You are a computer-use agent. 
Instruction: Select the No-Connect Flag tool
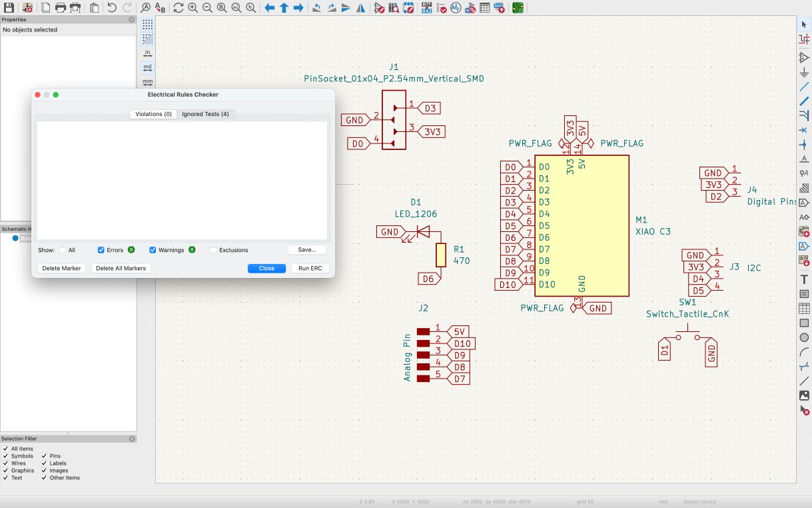tap(804, 129)
